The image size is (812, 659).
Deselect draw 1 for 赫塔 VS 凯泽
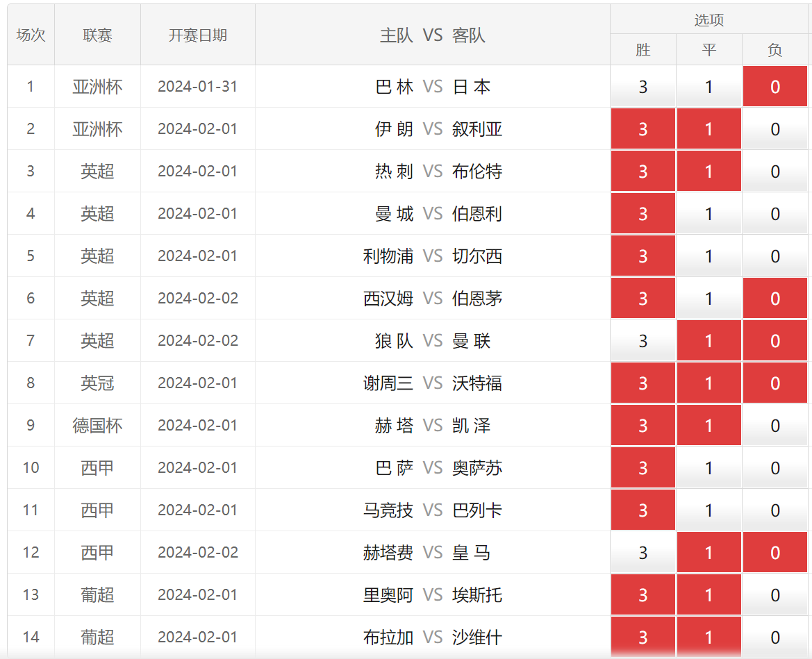pyautogui.click(x=709, y=426)
